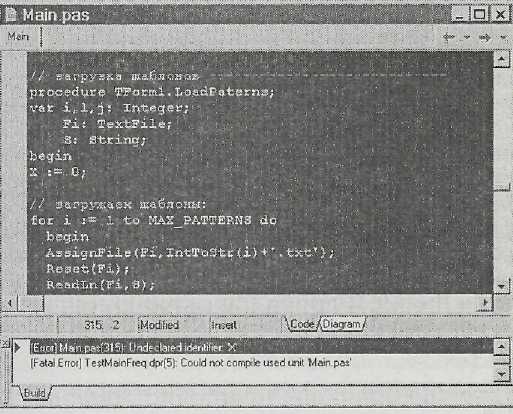
Task: Click the Main.pas document icon in title bar
Action: point(10,15)
